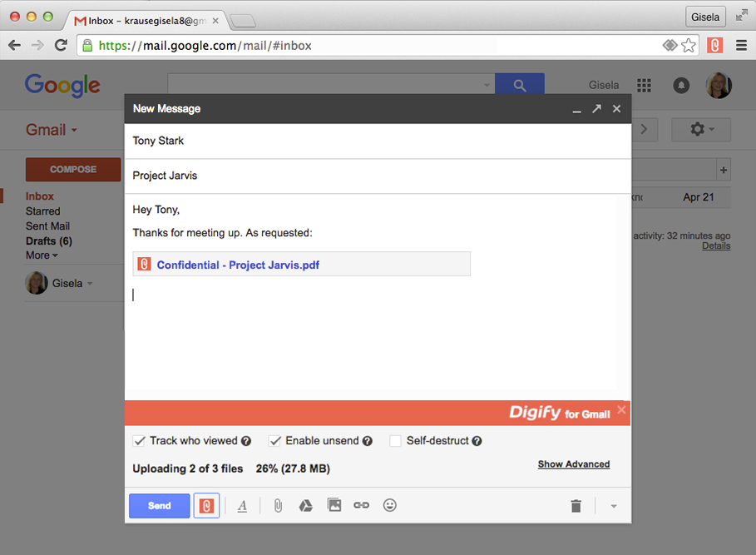Open the settings gear dropdown
Viewport: 756px width, 555px height.
pos(701,129)
